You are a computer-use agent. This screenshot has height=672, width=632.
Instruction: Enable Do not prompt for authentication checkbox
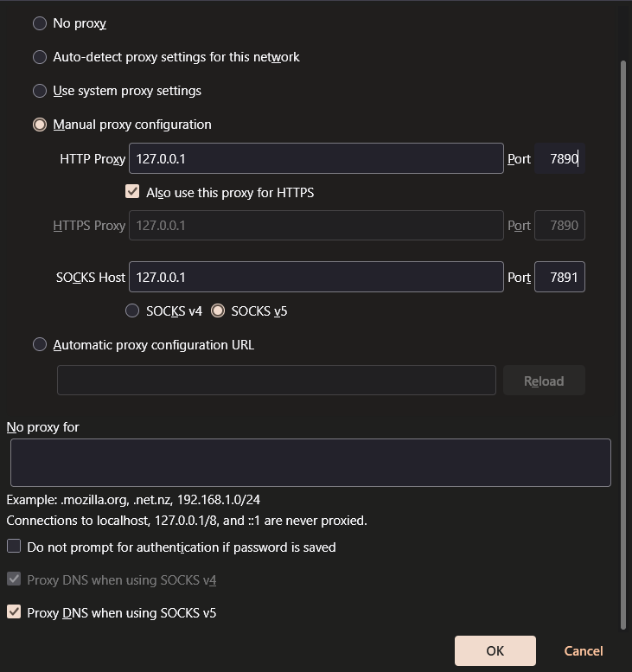(x=14, y=547)
